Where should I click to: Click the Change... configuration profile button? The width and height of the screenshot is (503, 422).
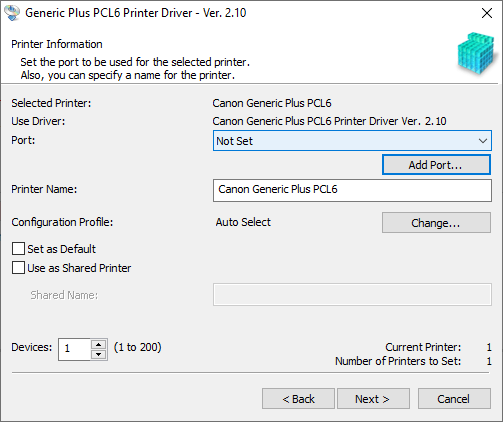pyautogui.click(x=436, y=223)
